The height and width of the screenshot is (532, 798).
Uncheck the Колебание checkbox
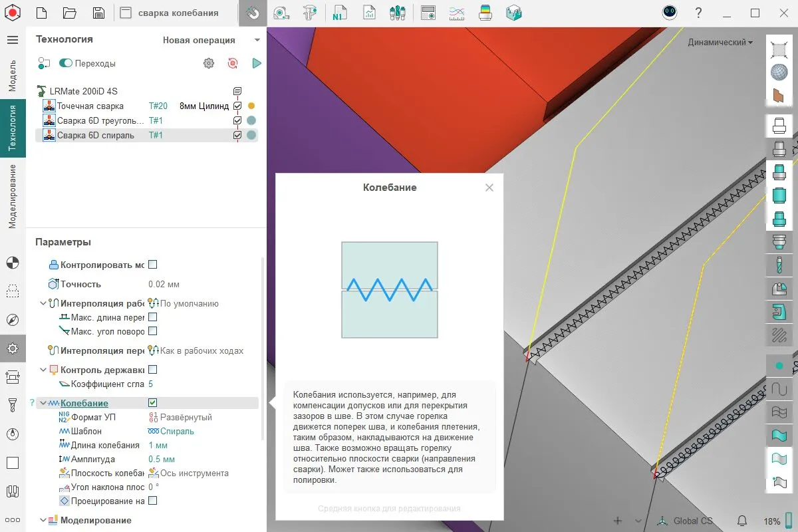(x=152, y=403)
